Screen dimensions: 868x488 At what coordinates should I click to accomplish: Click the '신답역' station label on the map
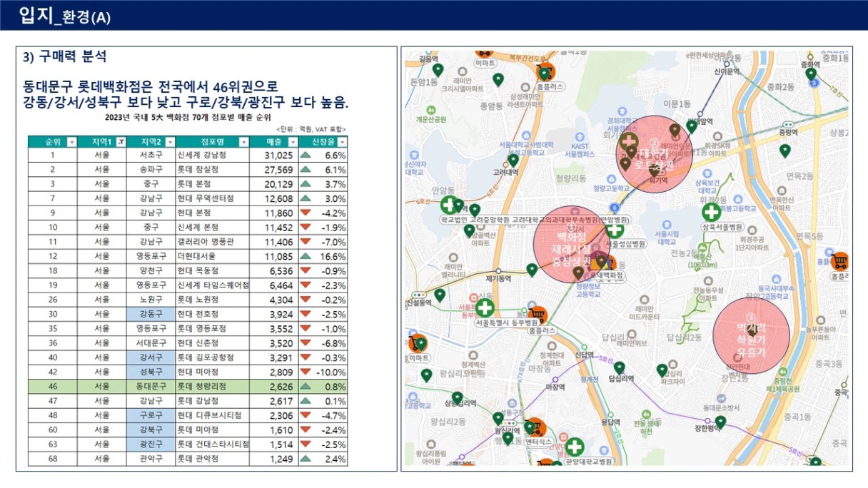point(584,355)
